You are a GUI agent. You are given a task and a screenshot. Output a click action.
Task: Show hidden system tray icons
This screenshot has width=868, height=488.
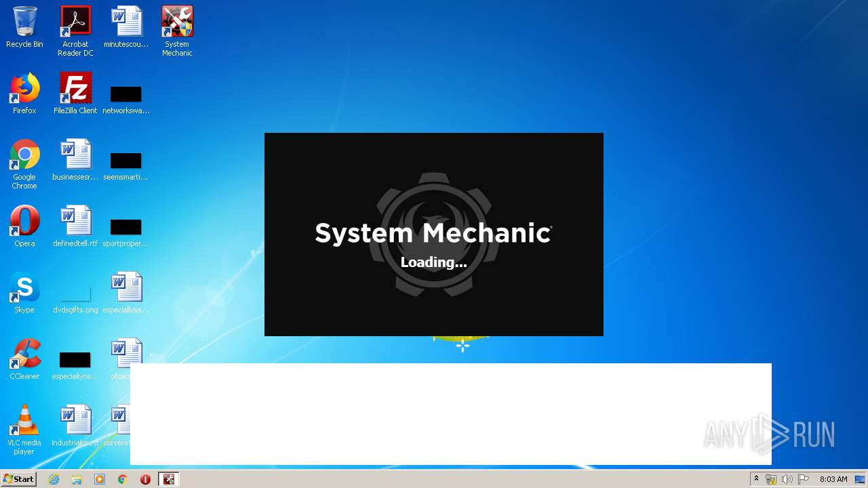[756, 479]
